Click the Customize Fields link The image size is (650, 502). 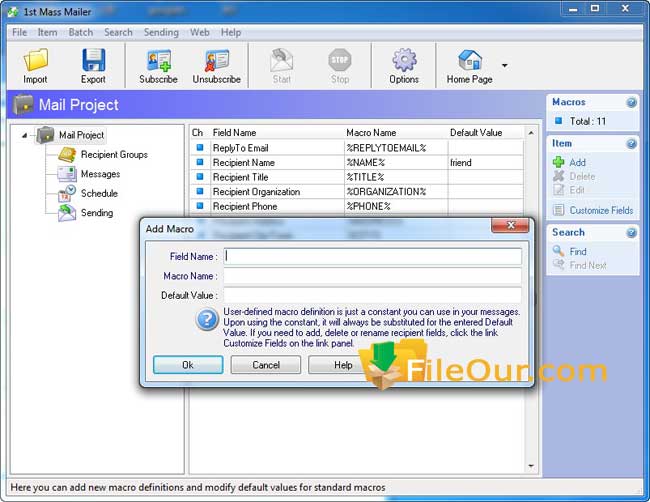[x=601, y=211]
